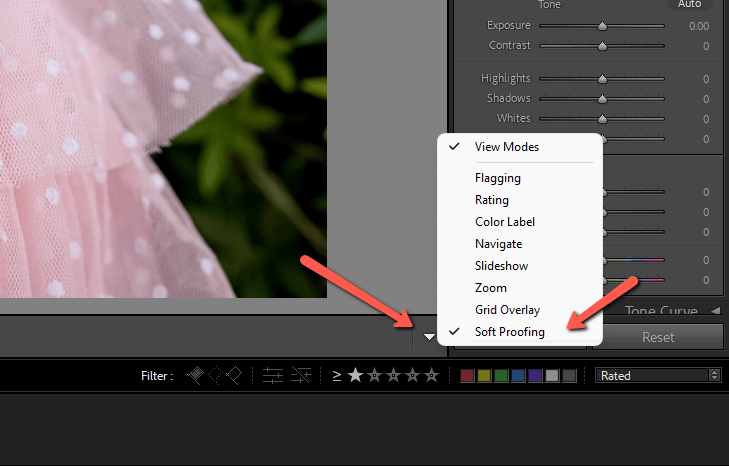Open the Rated filter preset dropdown

coord(658,375)
